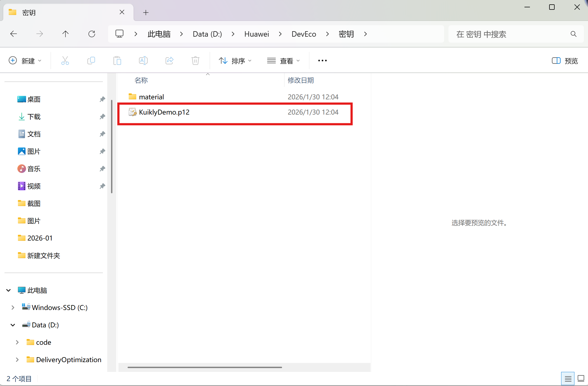Toggle the 预览 preview pane
The image size is (588, 386).
pos(565,61)
